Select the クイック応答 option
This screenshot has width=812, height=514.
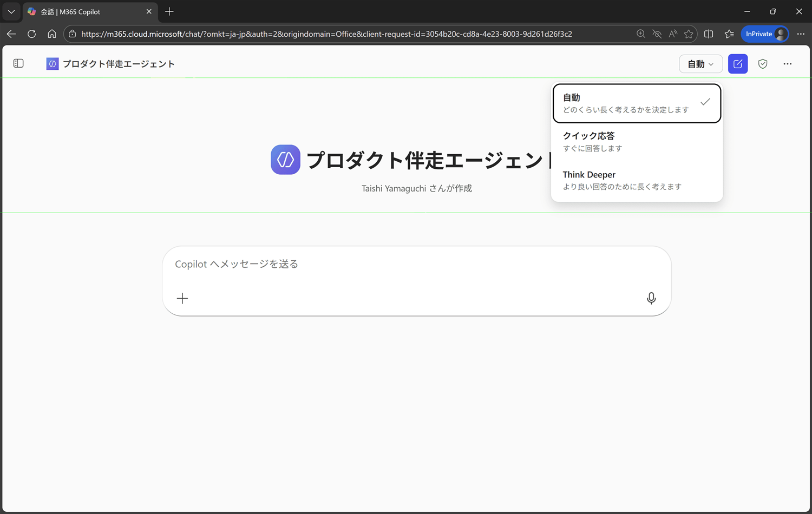(x=637, y=142)
